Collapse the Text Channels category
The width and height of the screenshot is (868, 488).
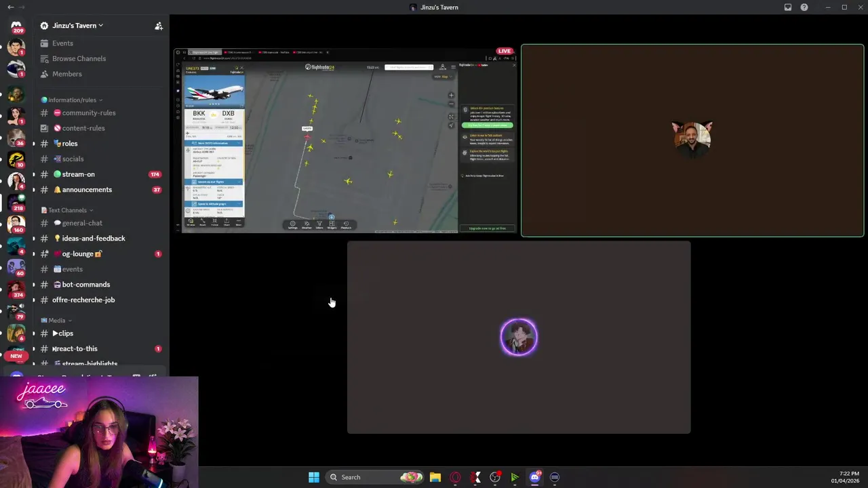pos(67,210)
